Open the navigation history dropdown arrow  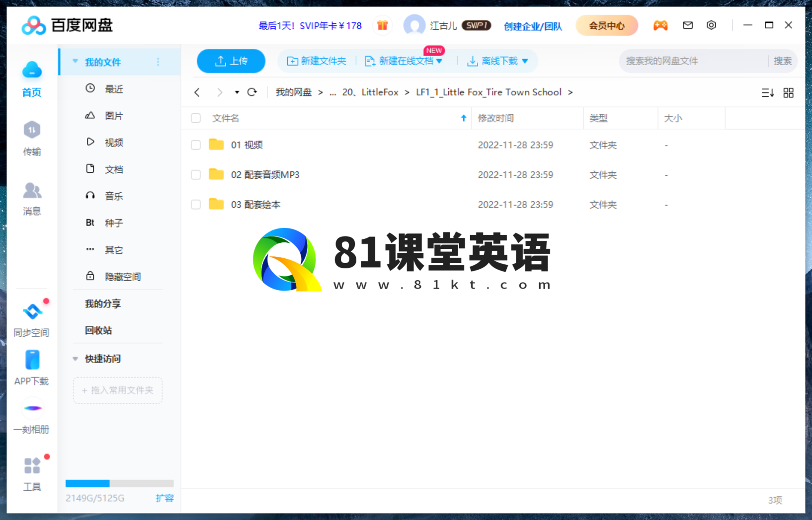[x=237, y=92]
